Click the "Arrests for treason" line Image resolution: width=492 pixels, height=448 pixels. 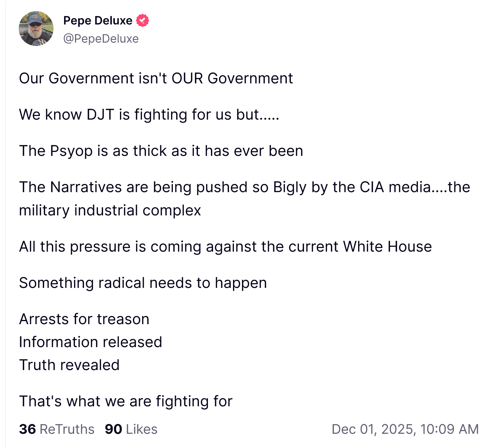pos(84,319)
